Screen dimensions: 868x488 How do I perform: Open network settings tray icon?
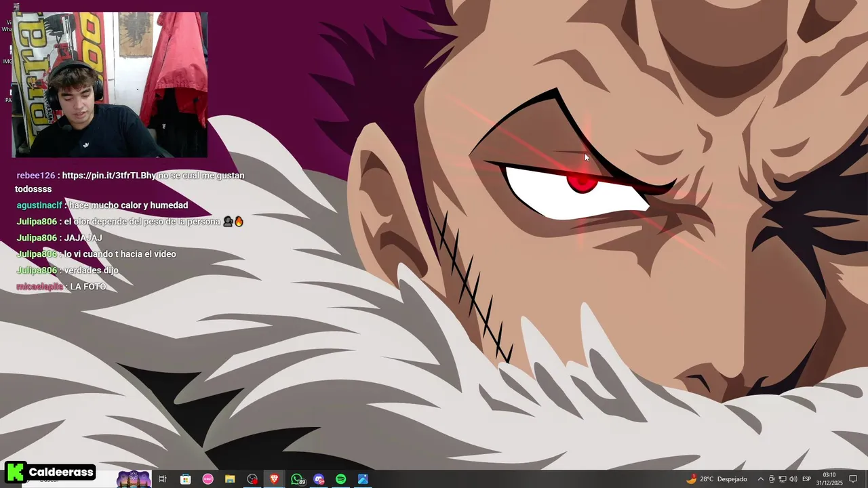pos(782,479)
